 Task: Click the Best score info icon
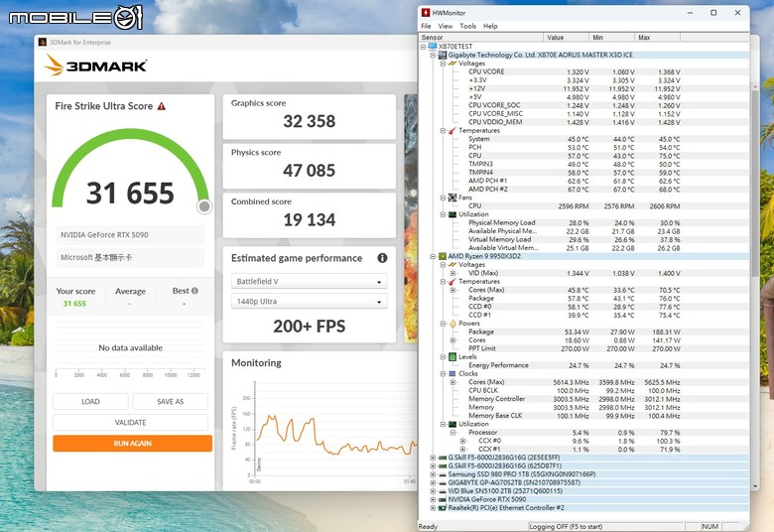194,291
